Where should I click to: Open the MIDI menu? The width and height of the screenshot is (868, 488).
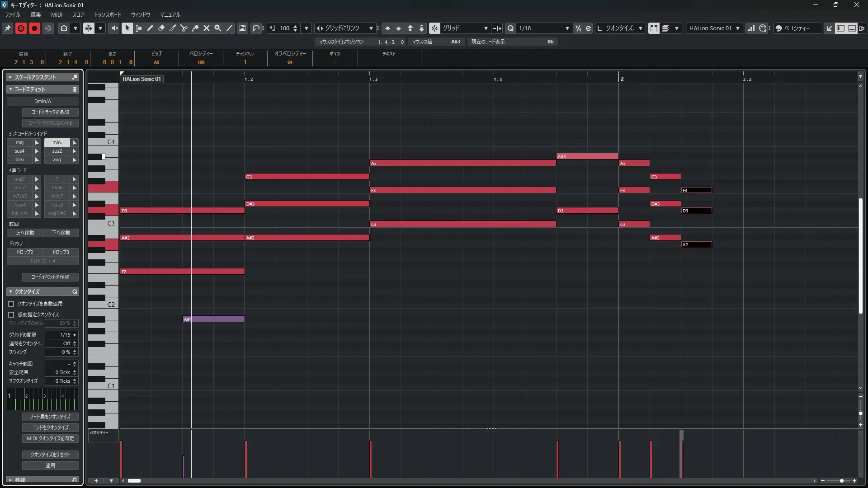(x=57, y=14)
